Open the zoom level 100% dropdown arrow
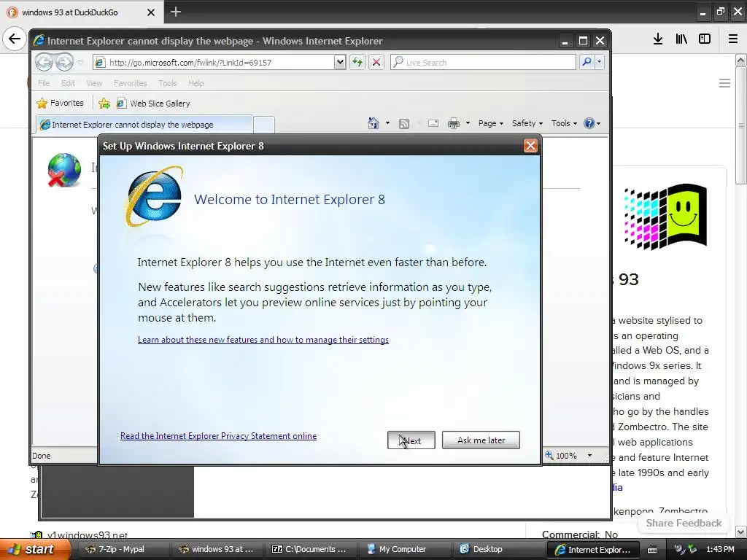This screenshot has height=560, width=747. point(589,456)
